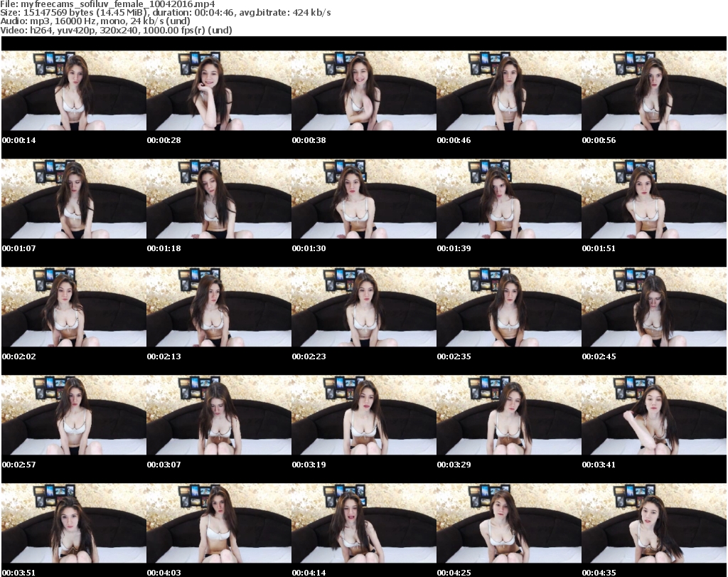Viewport: 728px width, 577px height.
Task: Click the File name header line
Action: click(x=108, y=4)
